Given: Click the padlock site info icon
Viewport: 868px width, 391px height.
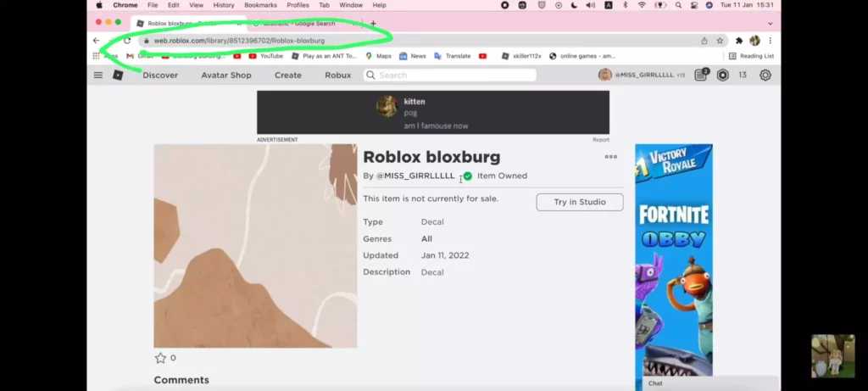Looking at the screenshot, I should pyautogui.click(x=147, y=41).
